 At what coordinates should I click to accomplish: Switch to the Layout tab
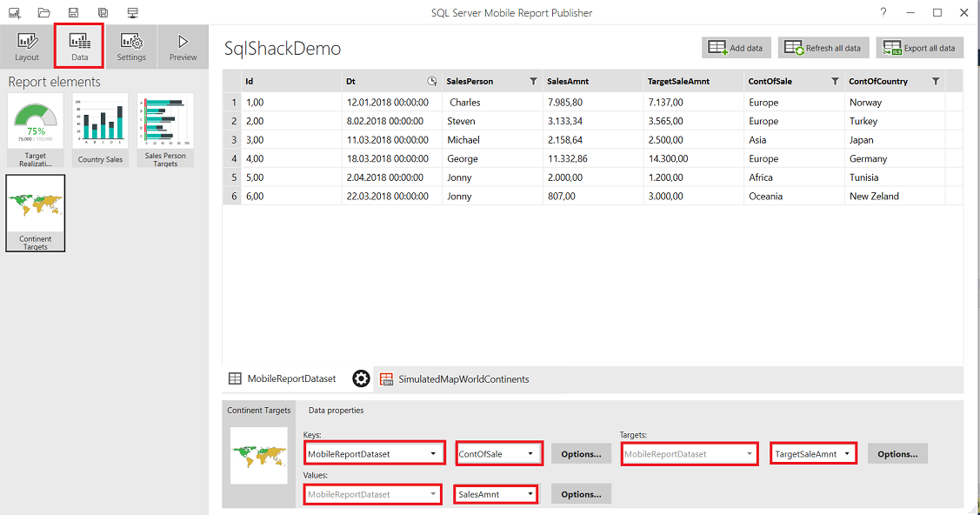point(27,46)
